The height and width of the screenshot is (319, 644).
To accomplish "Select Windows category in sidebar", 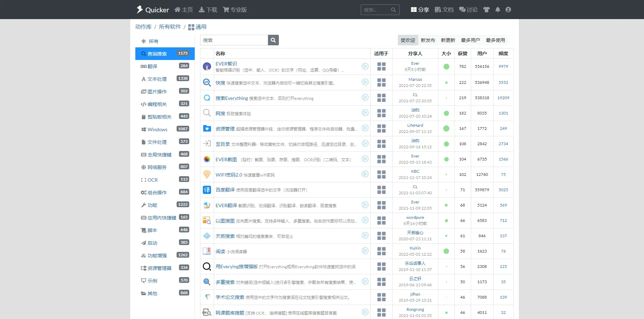I will tap(165, 130).
